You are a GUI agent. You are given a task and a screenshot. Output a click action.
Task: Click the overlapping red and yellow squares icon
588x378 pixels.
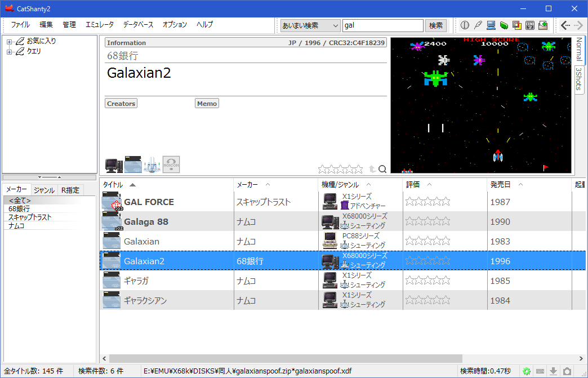coord(517,25)
